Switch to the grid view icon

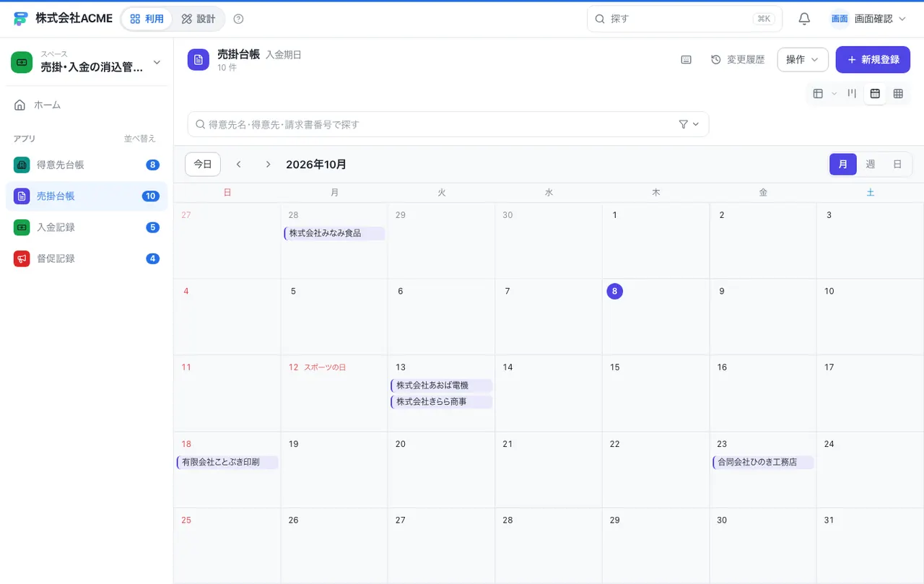click(x=898, y=93)
